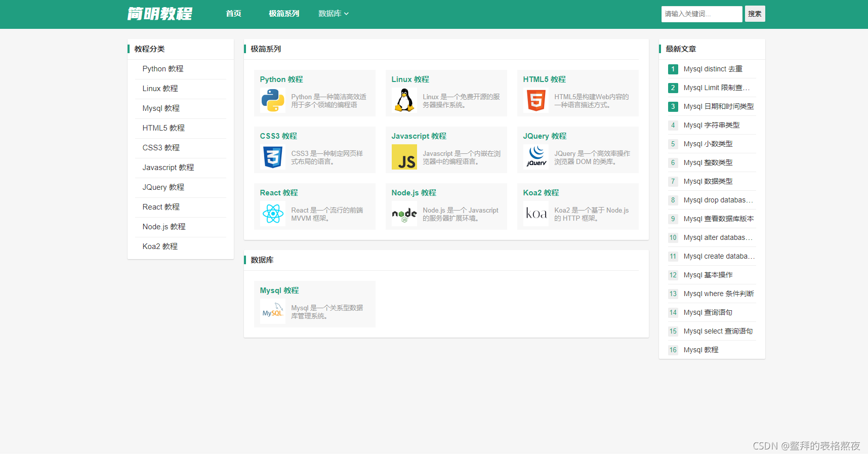Open article Mysql where 条件判断
868x455 pixels.
719,294
